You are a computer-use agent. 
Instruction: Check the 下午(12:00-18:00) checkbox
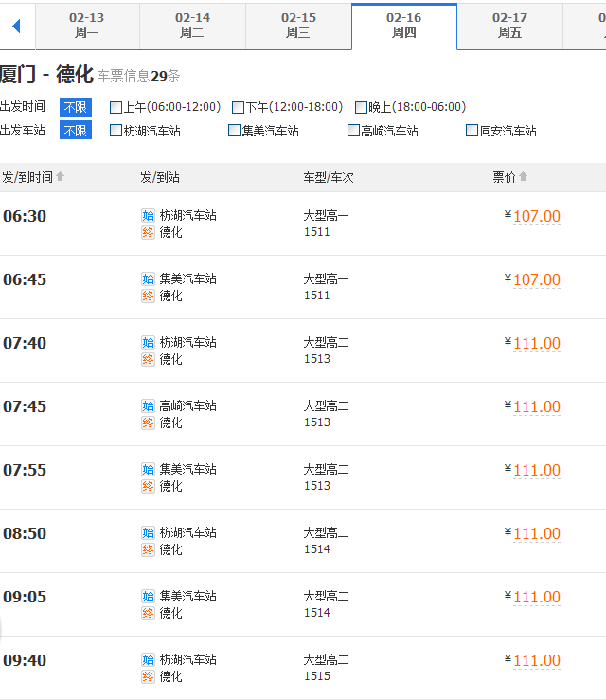(238, 107)
